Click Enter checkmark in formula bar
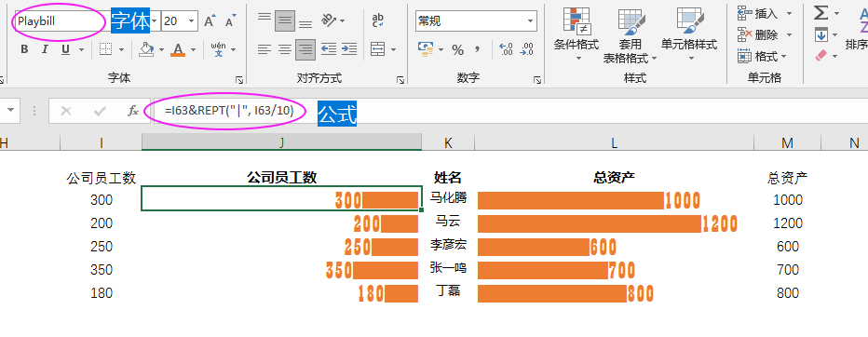868x337 pixels. pos(100,111)
